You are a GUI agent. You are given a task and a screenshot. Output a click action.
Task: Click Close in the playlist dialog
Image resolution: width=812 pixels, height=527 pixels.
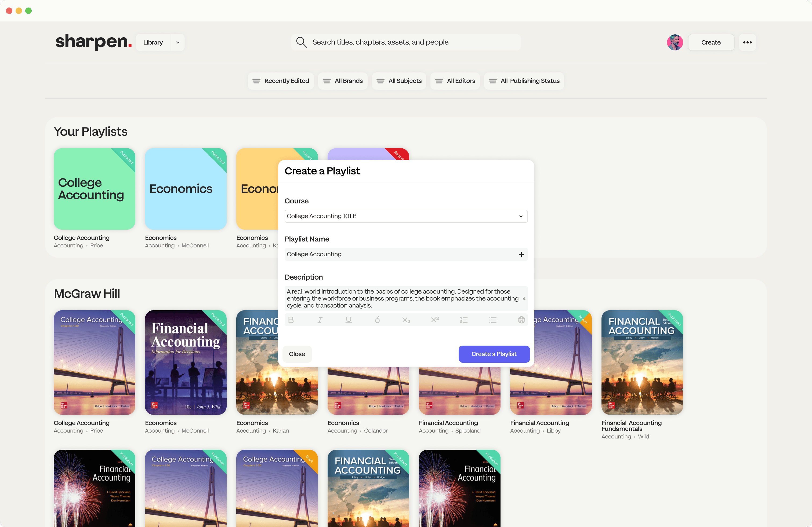point(297,354)
